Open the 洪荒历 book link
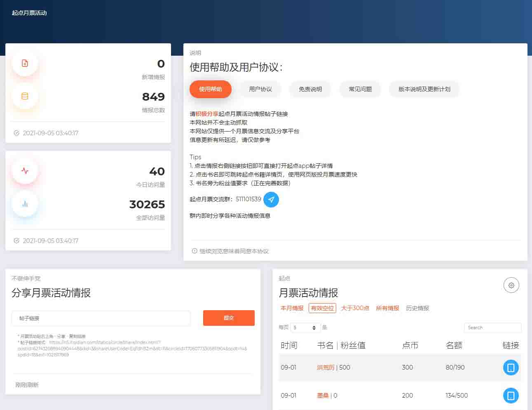The height and width of the screenshot is (410, 532). [325, 368]
